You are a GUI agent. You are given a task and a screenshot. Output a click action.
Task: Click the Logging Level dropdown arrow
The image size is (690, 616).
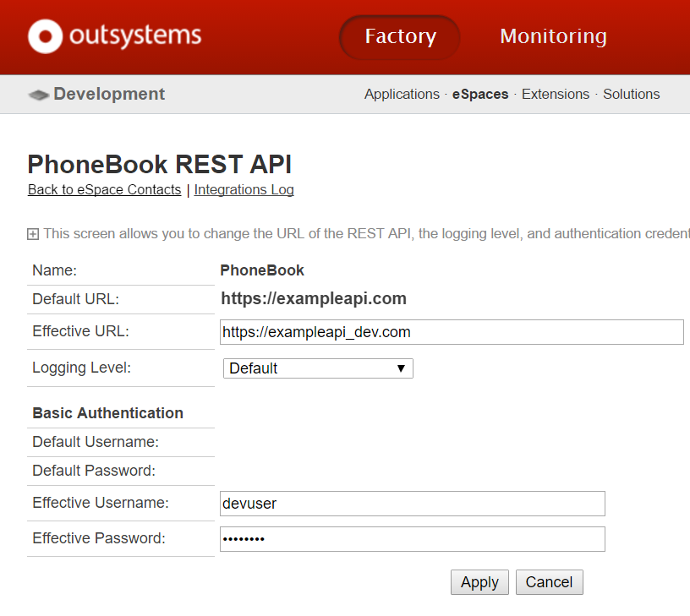click(401, 368)
